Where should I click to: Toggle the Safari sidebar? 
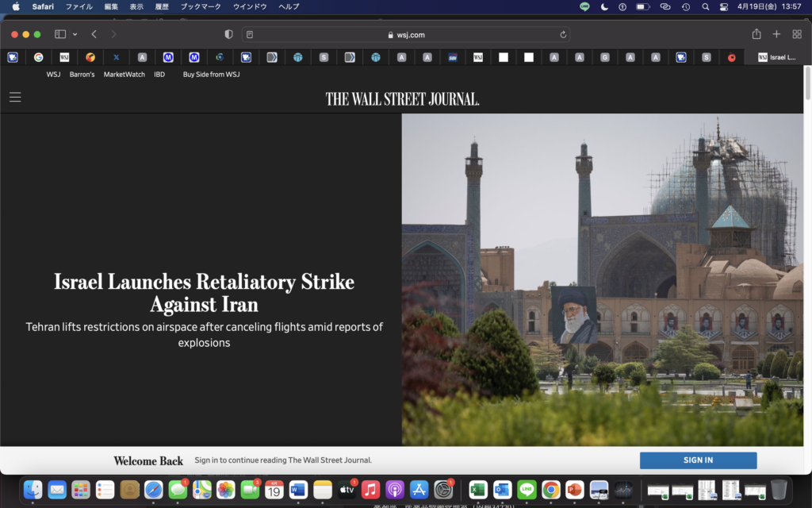pyautogui.click(x=60, y=34)
